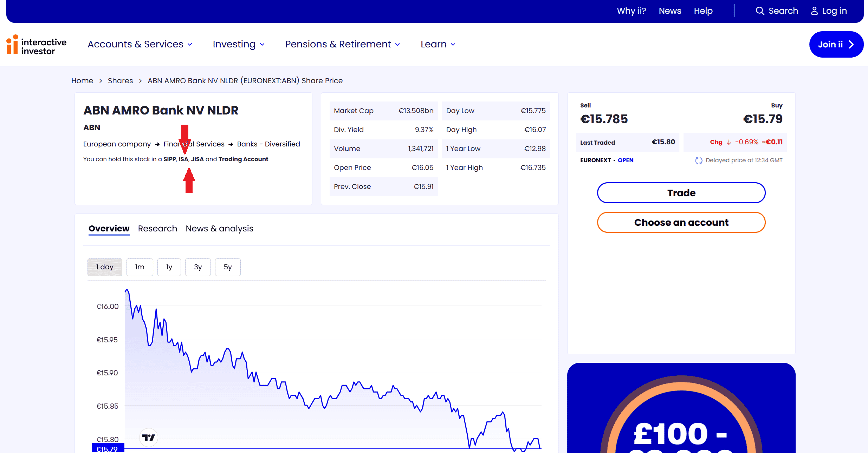
Task: Click the Search magnifier icon
Action: pyautogui.click(x=760, y=11)
